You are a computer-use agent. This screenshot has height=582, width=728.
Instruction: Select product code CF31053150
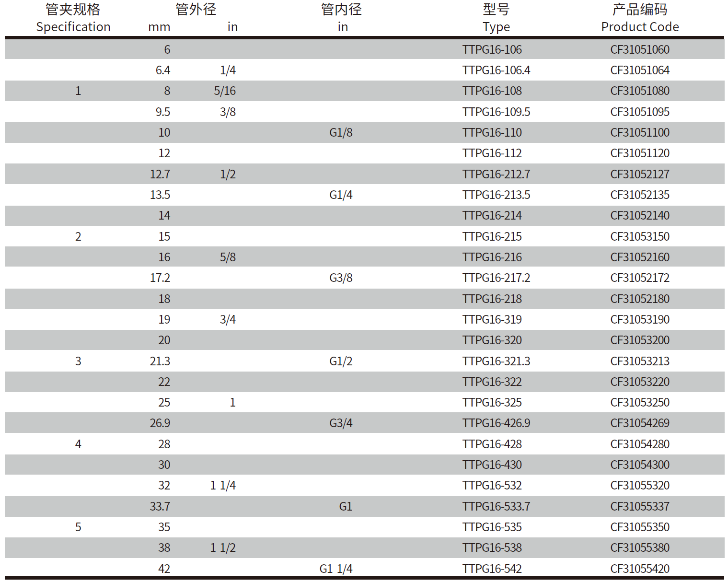point(640,236)
